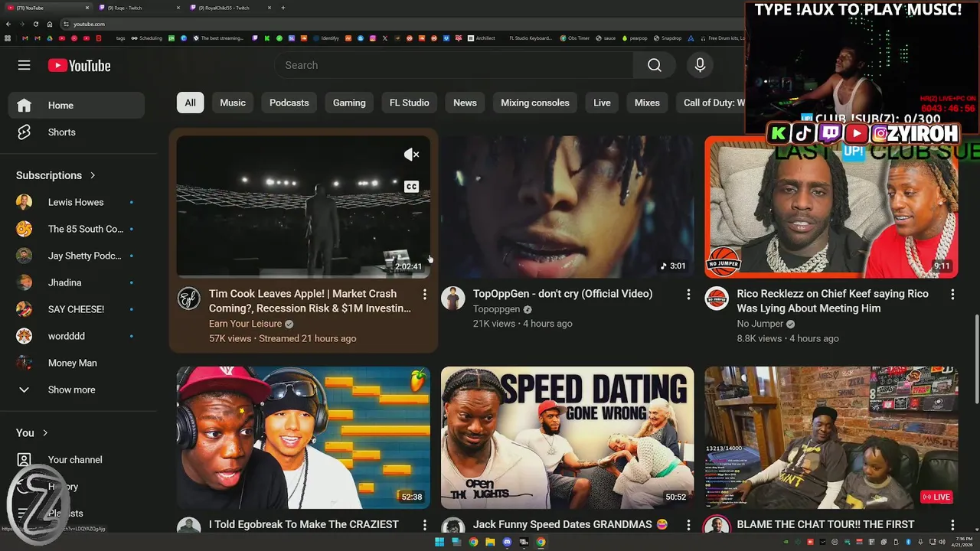Click the YouTube search input field

tap(454, 65)
